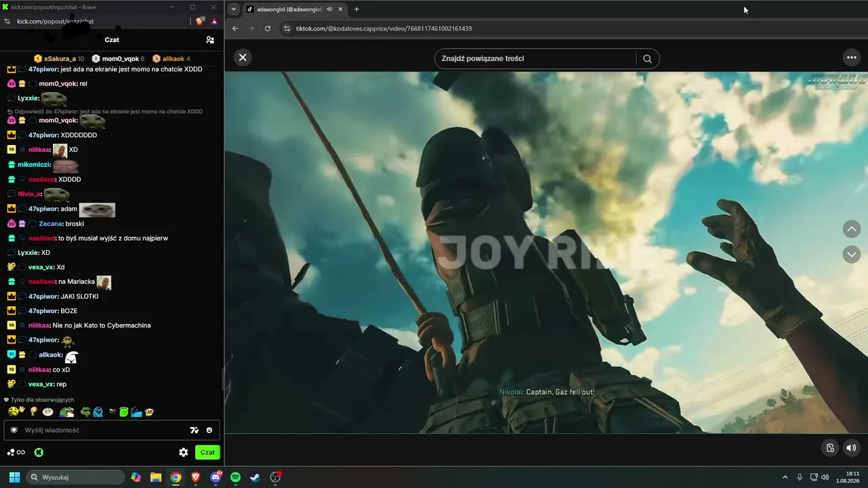Open the 7TV emote menu icon
868x488 pixels.
point(195,430)
